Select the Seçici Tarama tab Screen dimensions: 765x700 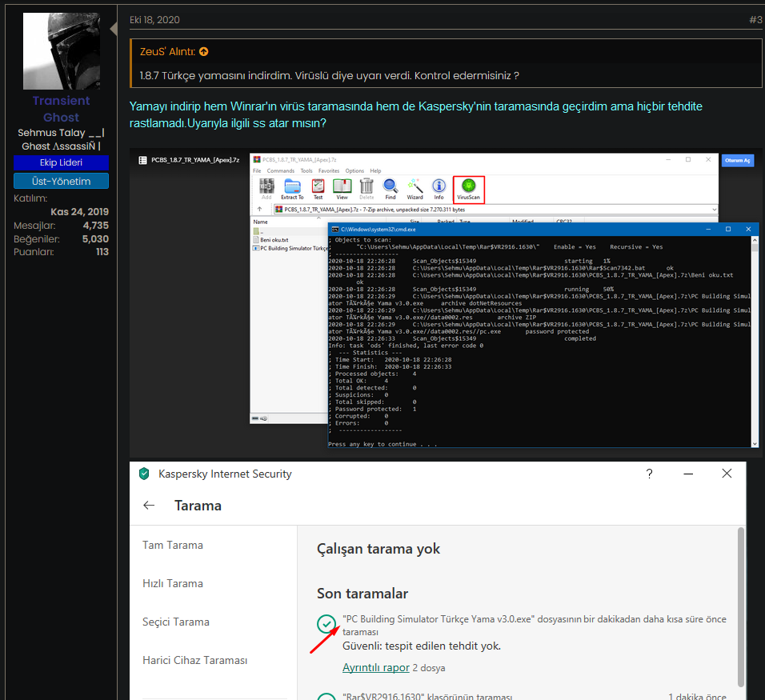(x=175, y=622)
